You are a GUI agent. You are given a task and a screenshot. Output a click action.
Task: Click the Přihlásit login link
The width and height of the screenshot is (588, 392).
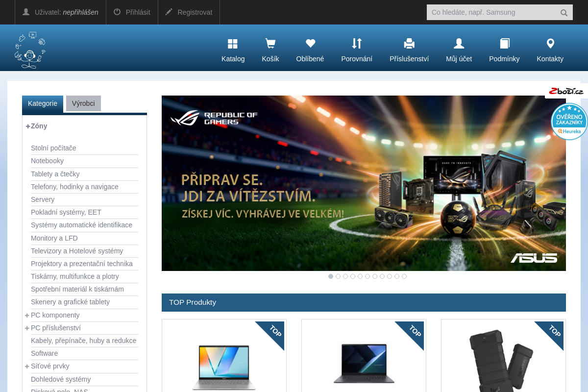point(132,12)
